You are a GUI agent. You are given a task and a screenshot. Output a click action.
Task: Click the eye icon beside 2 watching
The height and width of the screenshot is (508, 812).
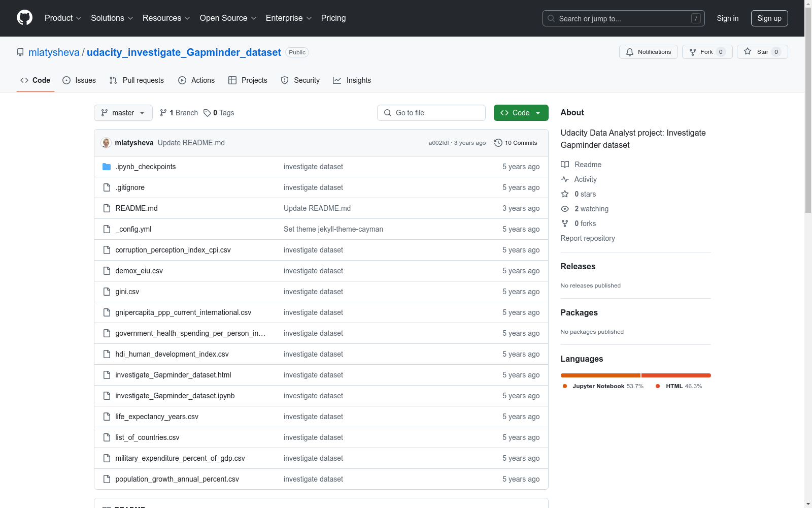coord(565,209)
